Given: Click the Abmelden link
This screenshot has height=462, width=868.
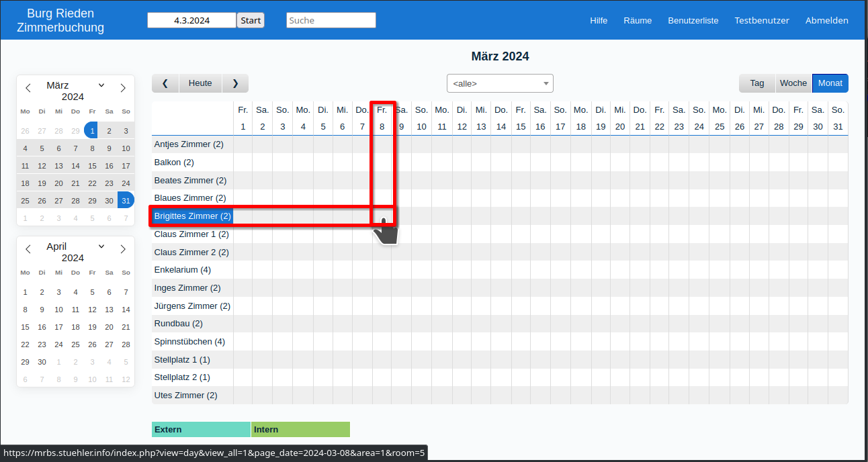Looking at the screenshot, I should pos(826,20).
